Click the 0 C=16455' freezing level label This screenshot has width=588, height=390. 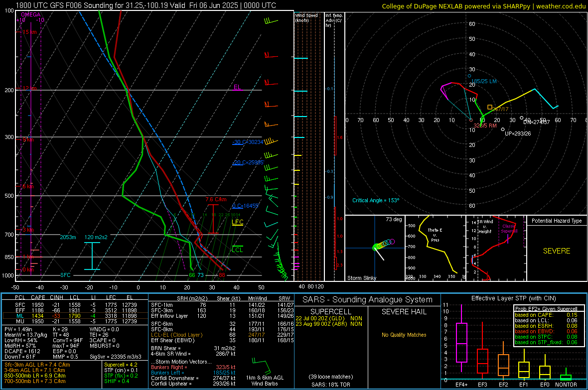[245, 206]
